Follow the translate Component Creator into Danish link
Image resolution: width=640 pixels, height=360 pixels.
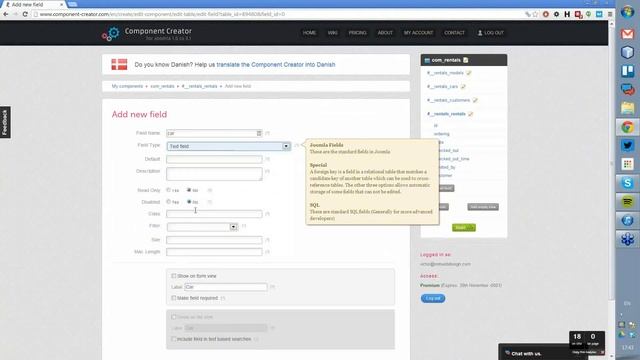click(x=276, y=64)
